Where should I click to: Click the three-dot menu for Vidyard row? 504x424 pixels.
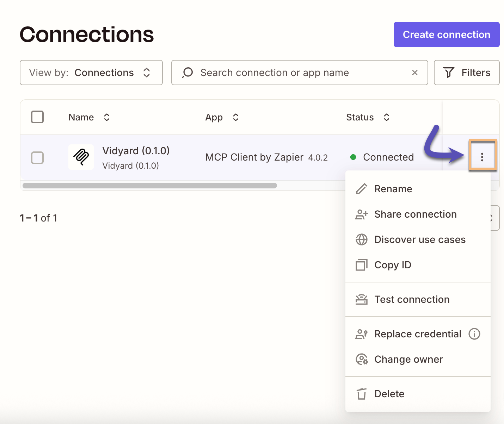[482, 157]
